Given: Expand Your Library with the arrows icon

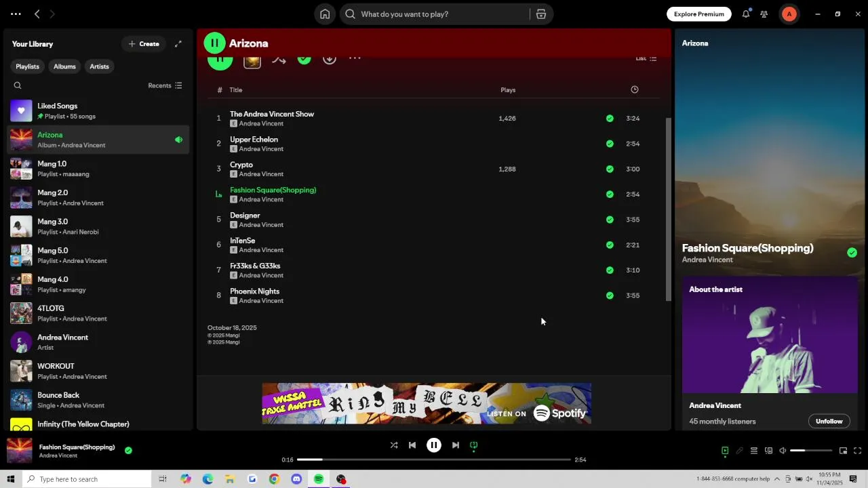Looking at the screenshot, I should click(x=178, y=44).
